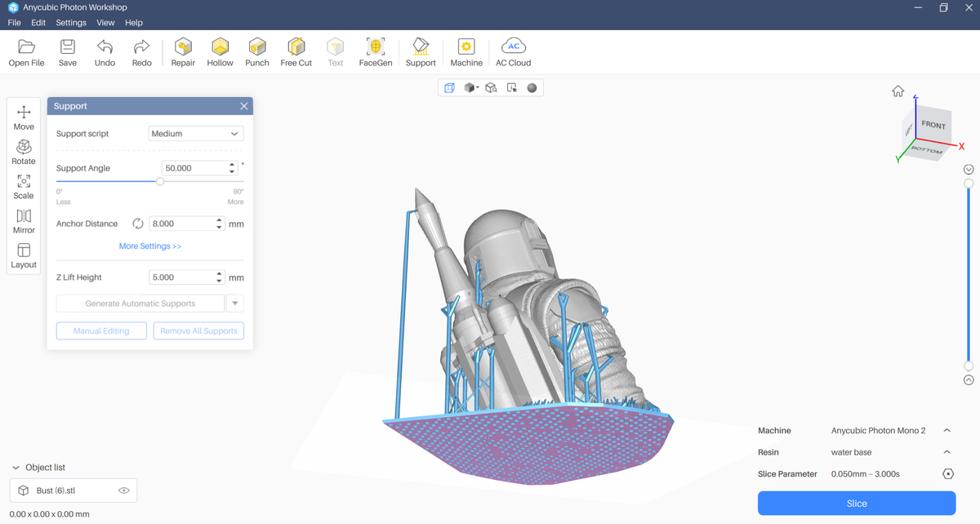Adjust the Support Angle slider handle
This screenshot has height=524, width=980.
(x=160, y=182)
